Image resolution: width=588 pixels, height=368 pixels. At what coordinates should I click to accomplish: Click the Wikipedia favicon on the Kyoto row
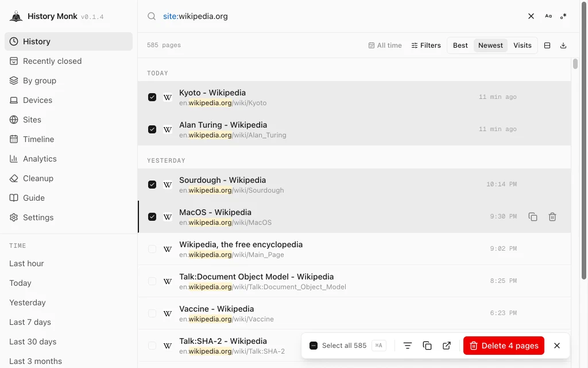pos(168,97)
